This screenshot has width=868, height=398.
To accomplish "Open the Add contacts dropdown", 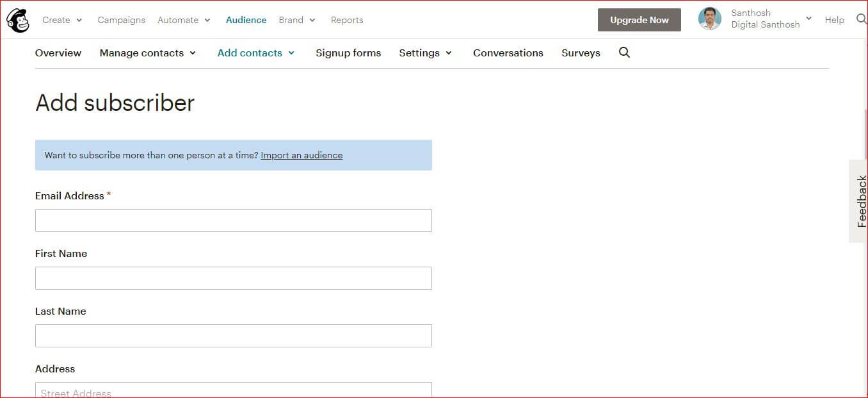I will coord(256,53).
